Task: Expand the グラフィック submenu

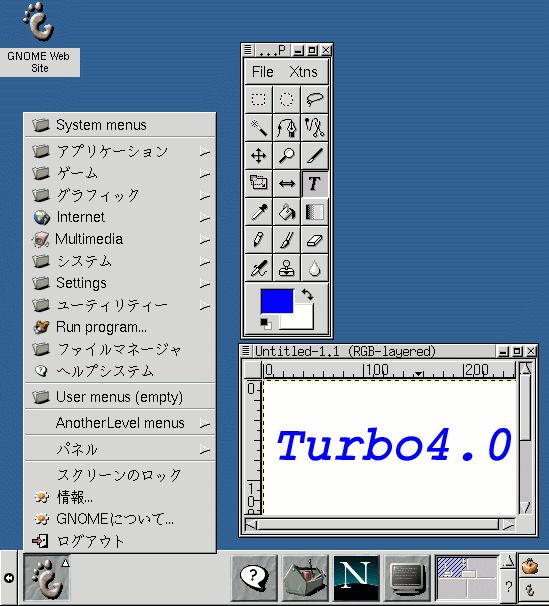Action: [x=120, y=195]
